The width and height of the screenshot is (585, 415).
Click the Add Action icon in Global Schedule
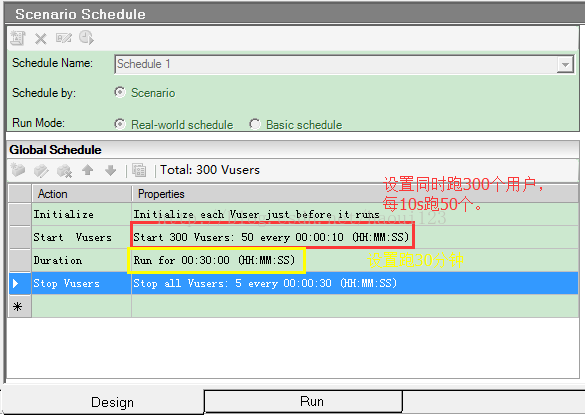coord(18,170)
